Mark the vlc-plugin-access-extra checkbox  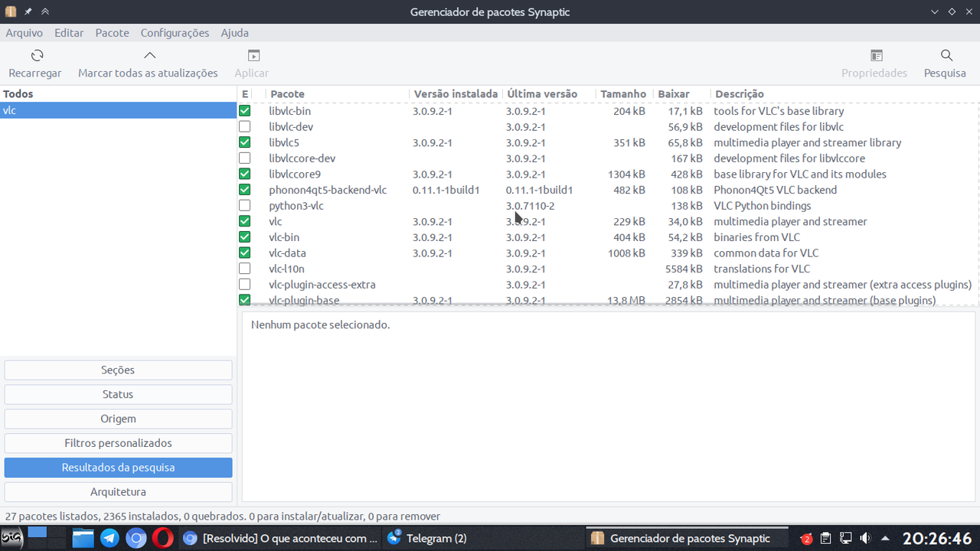click(x=245, y=285)
